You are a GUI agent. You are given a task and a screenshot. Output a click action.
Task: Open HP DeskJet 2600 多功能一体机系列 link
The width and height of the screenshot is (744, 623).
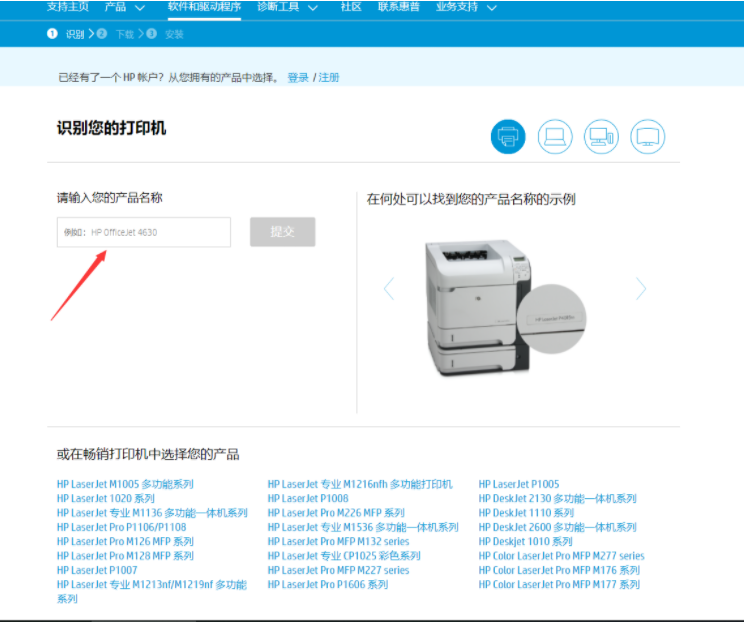[x=558, y=527]
